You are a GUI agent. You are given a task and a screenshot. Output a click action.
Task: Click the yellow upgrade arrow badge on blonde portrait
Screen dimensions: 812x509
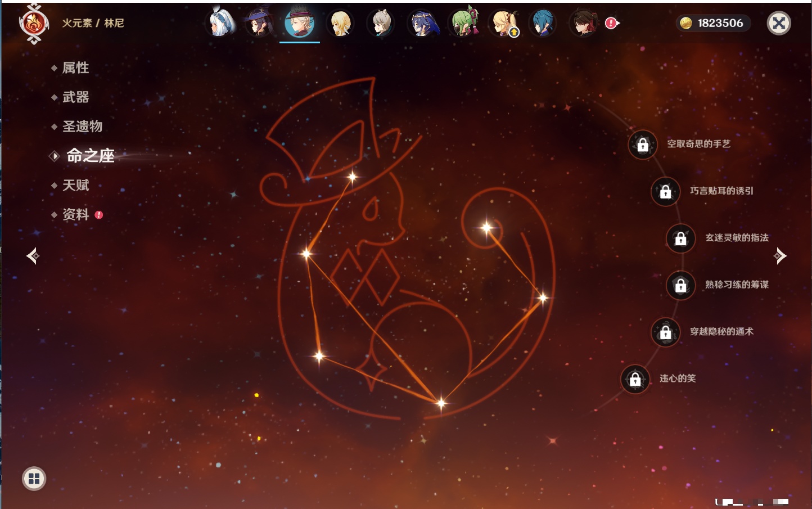click(513, 33)
